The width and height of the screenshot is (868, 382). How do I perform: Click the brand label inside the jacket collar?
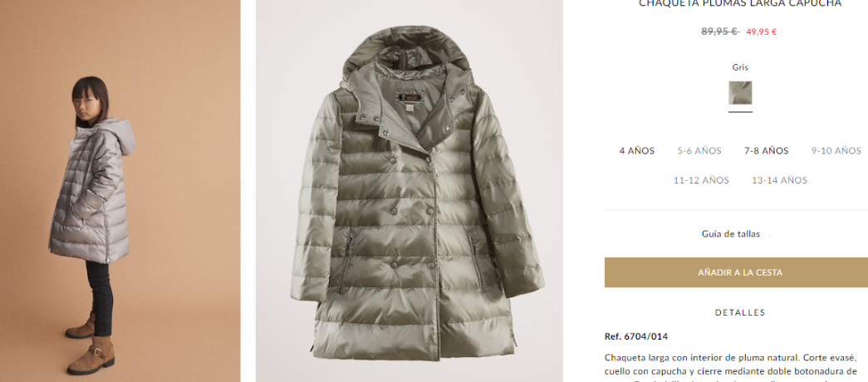409,97
